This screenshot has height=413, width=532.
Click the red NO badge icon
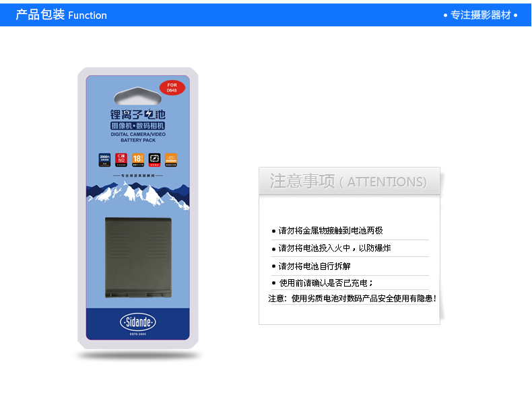(121, 160)
